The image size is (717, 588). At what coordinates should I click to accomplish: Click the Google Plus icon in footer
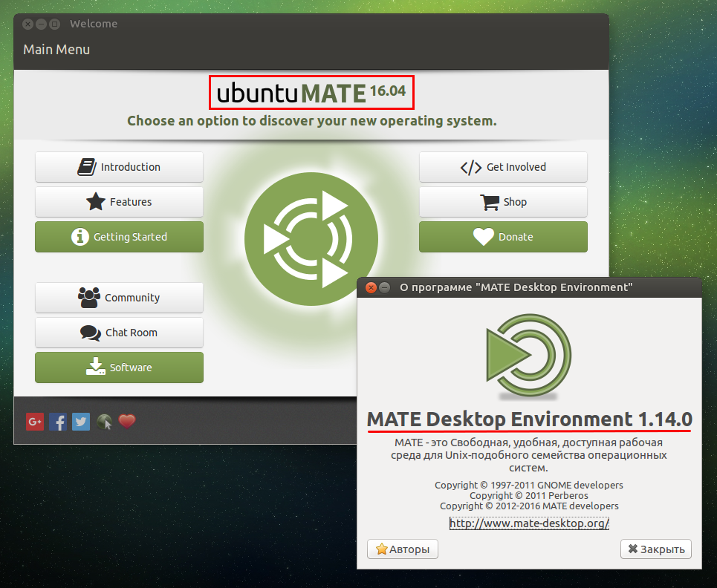coord(35,422)
